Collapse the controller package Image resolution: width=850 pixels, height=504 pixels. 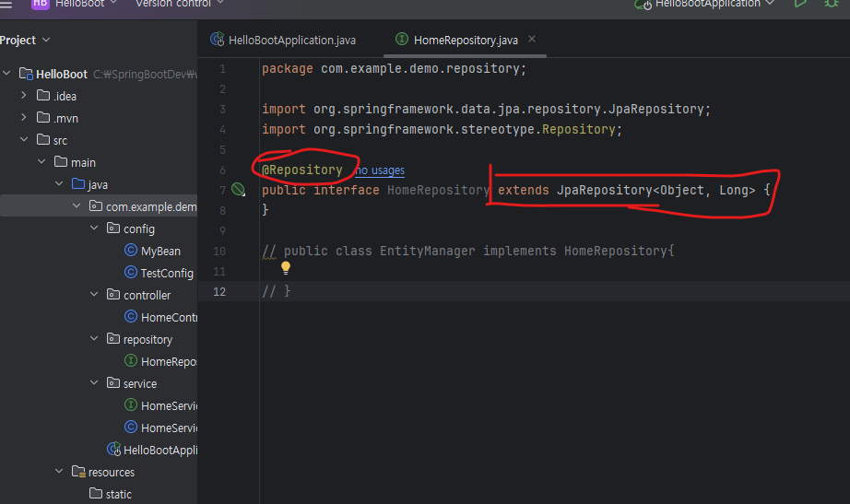pyautogui.click(x=94, y=294)
